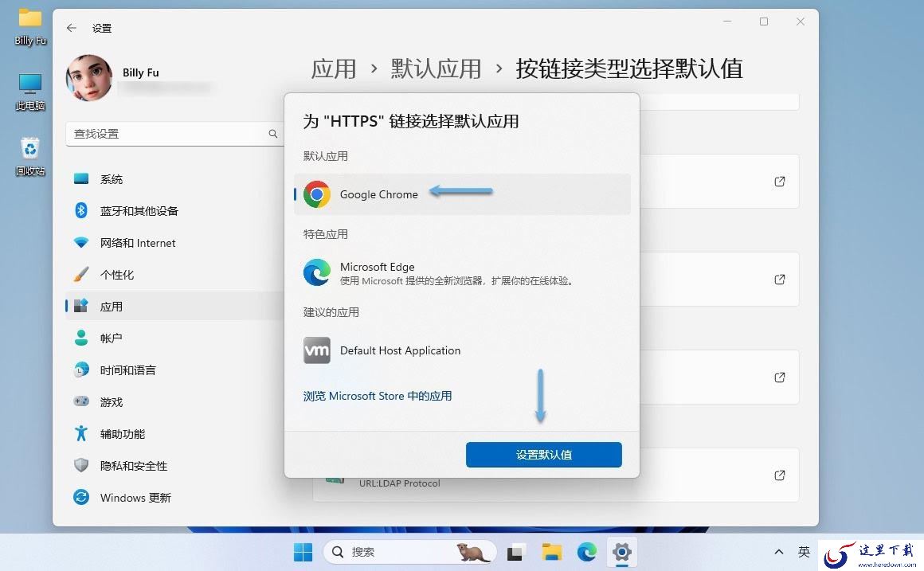Open the 浏览 Microsoft Store 中的应用 link

377,396
